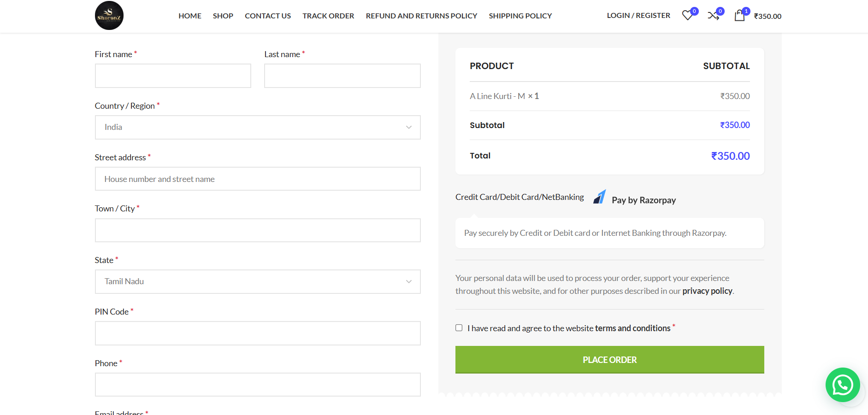This screenshot has height=415, width=868.
Task: Click into the Street address field
Action: (x=258, y=179)
